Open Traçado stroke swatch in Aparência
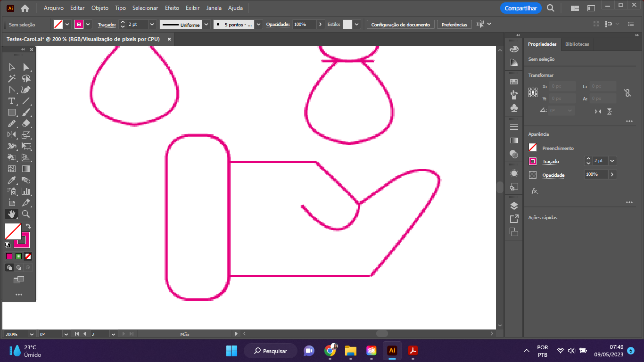This screenshot has height=362, width=644. pyautogui.click(x=533, y=161)
